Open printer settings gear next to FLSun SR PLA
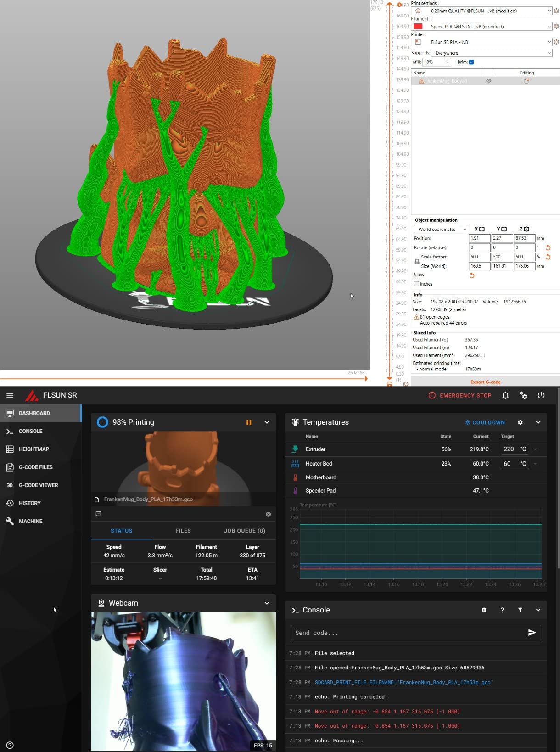 click(556, 42)
